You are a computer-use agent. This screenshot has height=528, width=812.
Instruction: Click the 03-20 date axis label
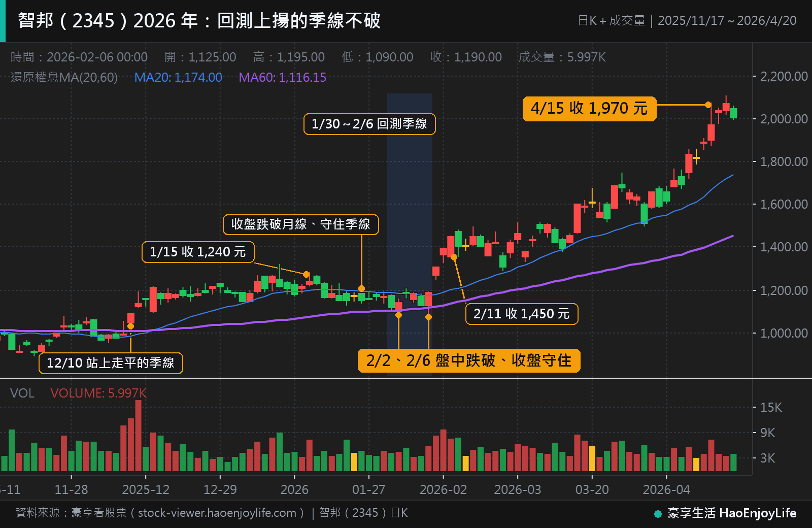click(x=592, y=489)
